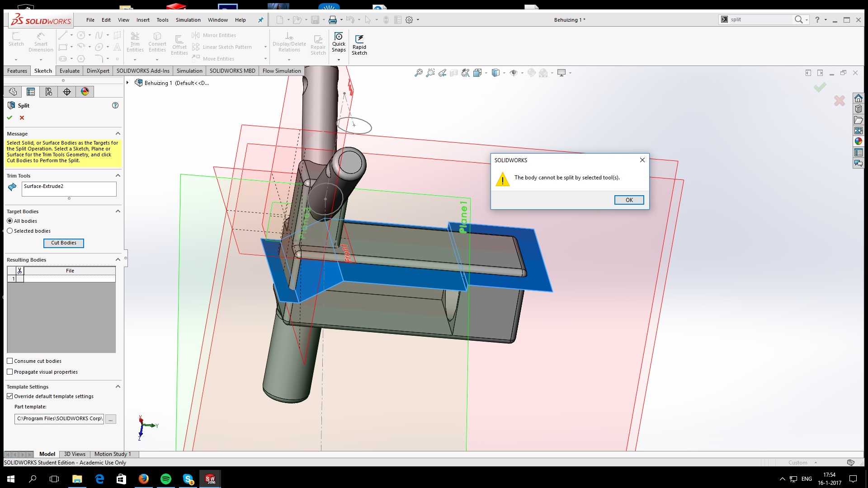
Task: Expand the Behuizing 1 feature tree
Action: click(127, 83)
